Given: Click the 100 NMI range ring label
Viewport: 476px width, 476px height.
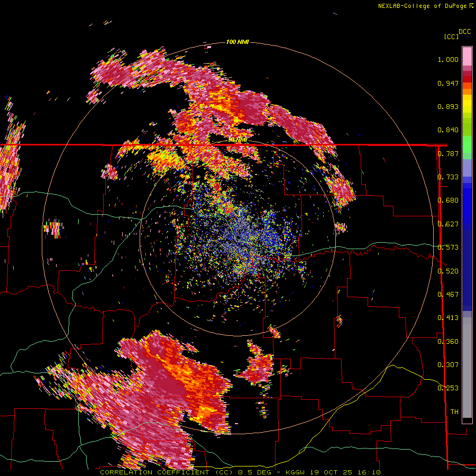Looking at the screenshot, I should click(x=237, y=42).
